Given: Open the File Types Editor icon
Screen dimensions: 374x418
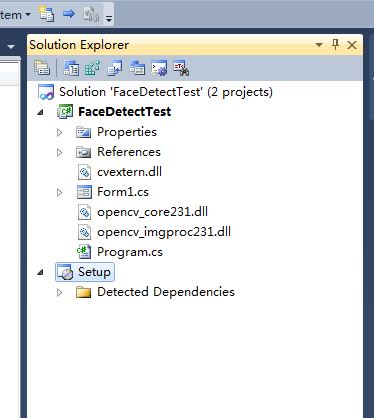Looking at the screenshot, I should click(115, 68).
